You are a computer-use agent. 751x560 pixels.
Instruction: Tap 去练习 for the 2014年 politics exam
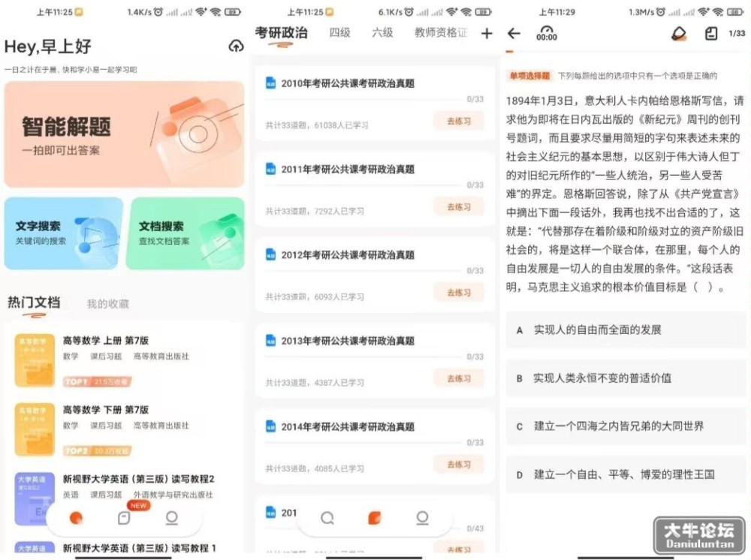point(458,464)
